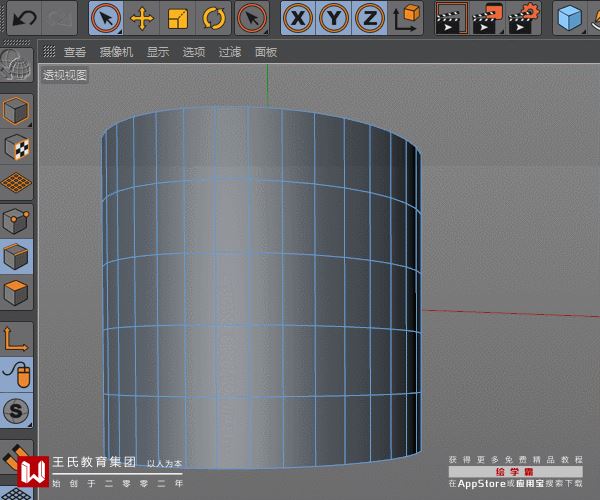Open the 过滤 menu
The width and height of the screenshot is (600, 500).
[230, 52]
